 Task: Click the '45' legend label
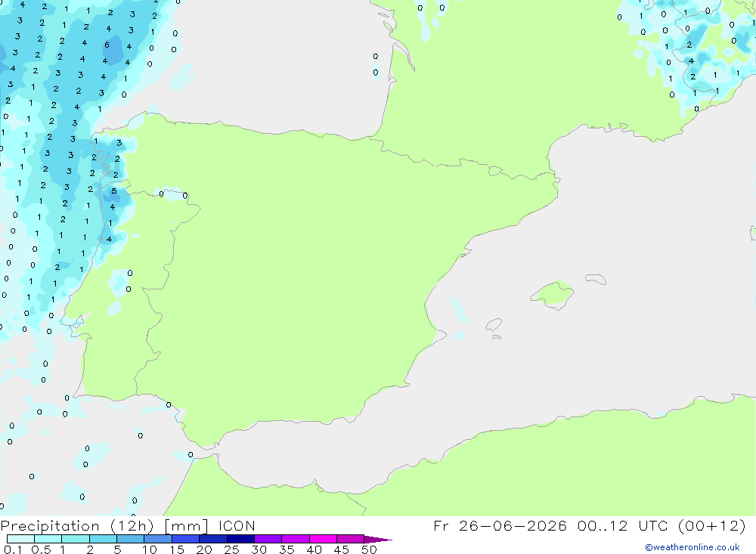tap(342, 549)
